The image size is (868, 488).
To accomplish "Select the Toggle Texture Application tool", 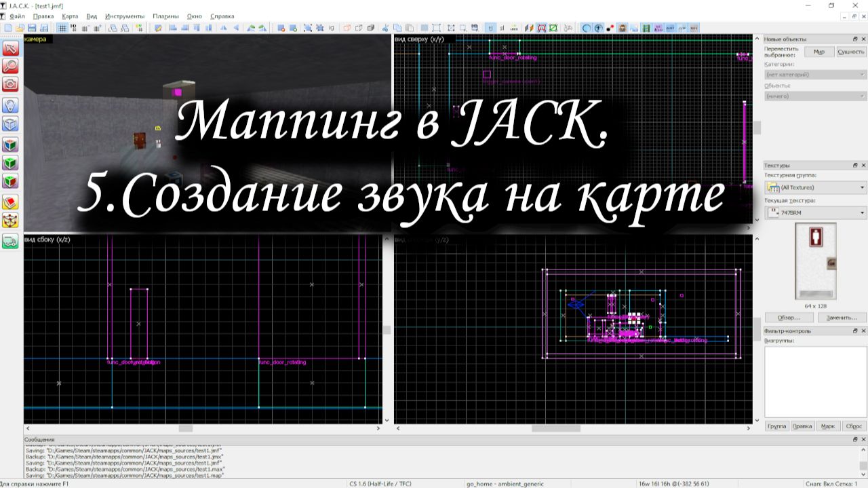I will pyautogui.click(x=10, y=145).
